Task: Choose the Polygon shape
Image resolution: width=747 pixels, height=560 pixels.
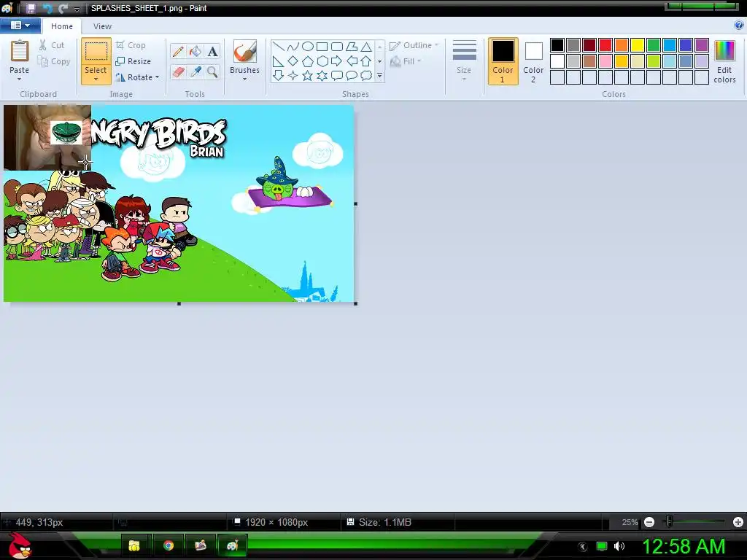Action: pos(352,46)
